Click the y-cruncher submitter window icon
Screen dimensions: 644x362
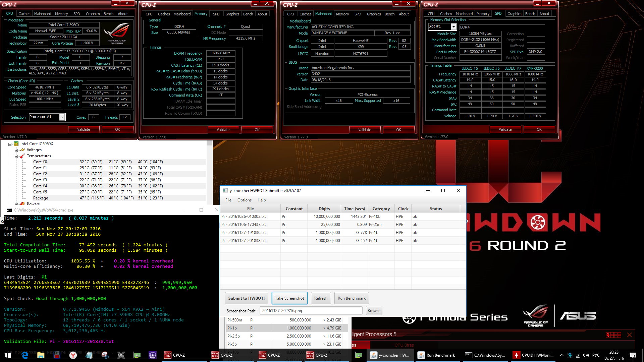point(225,190)
